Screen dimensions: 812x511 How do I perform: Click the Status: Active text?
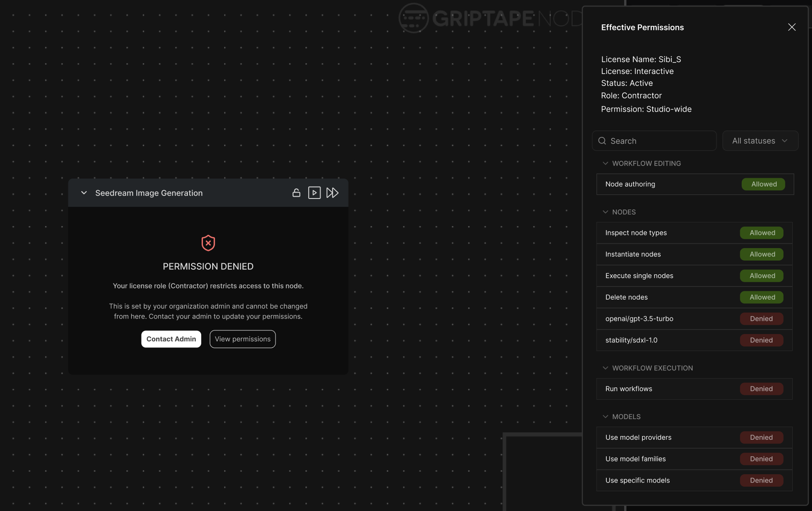[627, 83]
